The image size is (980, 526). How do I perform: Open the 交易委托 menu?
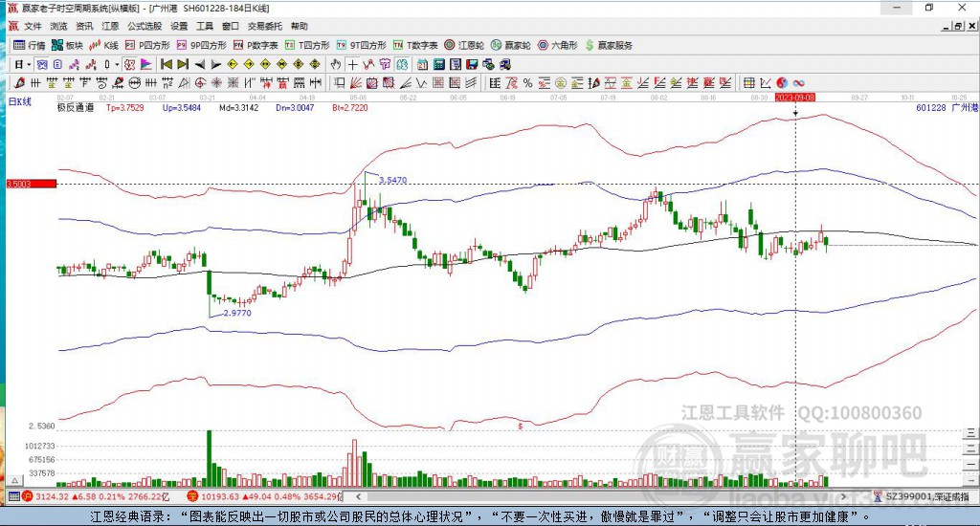coord(265,26)
